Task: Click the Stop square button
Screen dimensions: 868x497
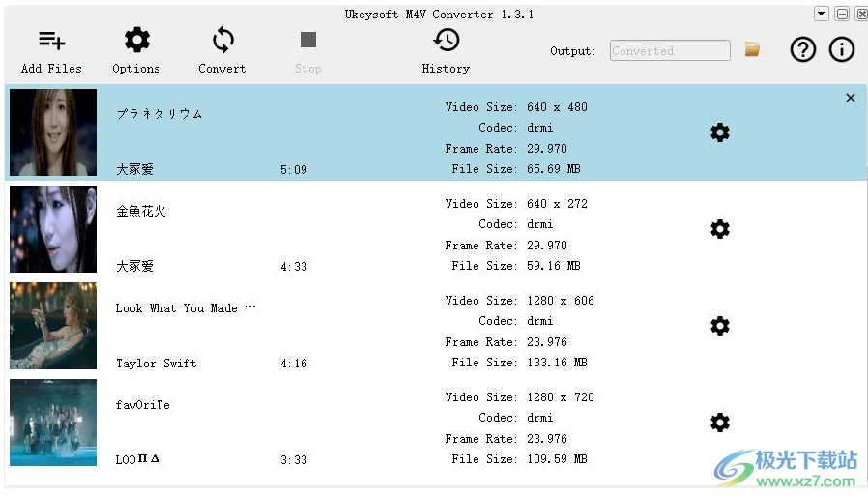Action: [307, 40]
